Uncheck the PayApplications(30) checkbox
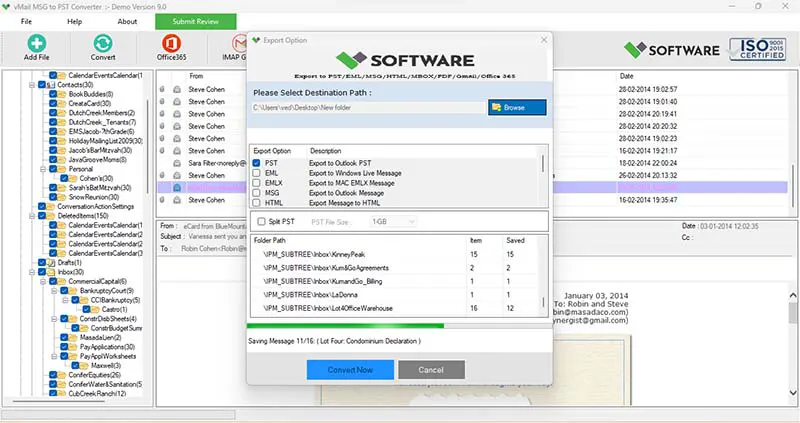This screenshot has height=423, width=800. [x=64, y=347]
